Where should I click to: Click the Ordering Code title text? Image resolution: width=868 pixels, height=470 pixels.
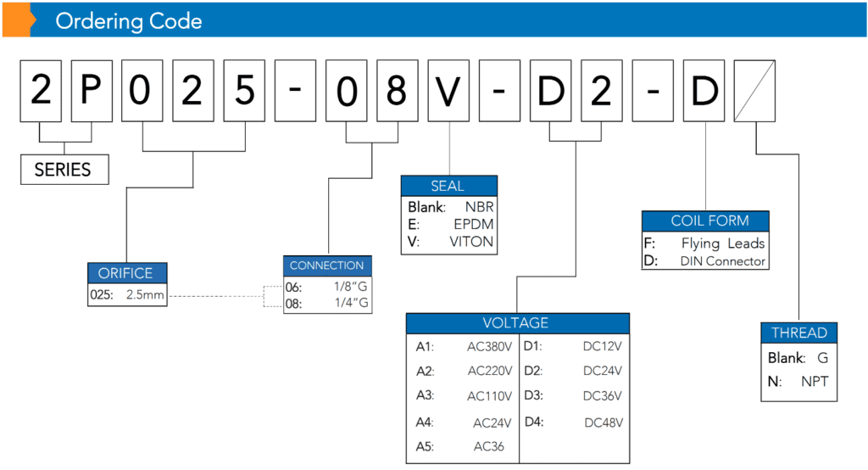(129, 21)
